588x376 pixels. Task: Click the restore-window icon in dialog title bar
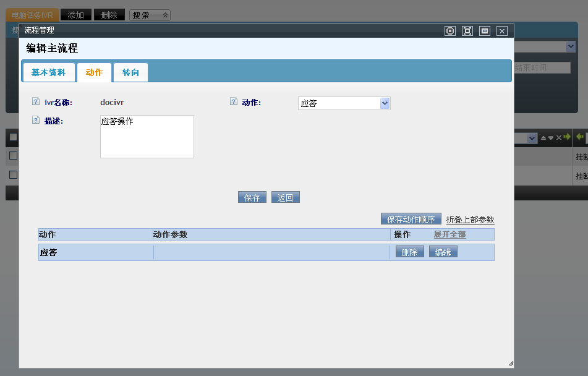click(x=485, y=31)
